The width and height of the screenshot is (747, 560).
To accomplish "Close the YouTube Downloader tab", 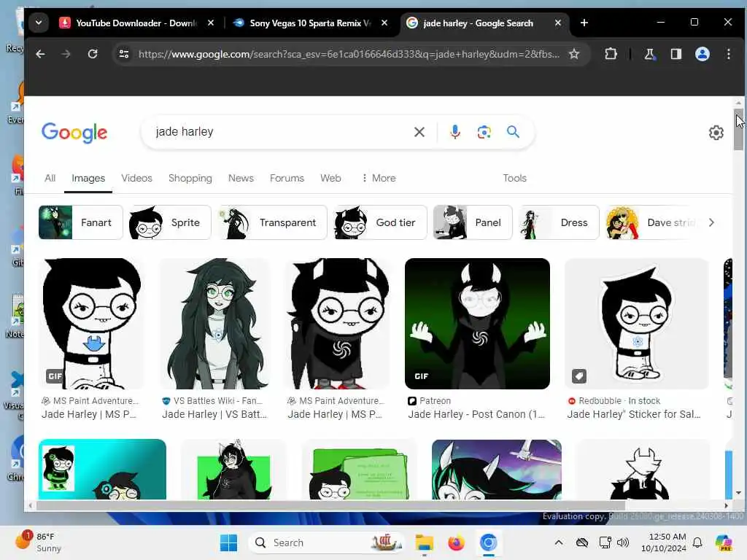I will click(211, 23).
